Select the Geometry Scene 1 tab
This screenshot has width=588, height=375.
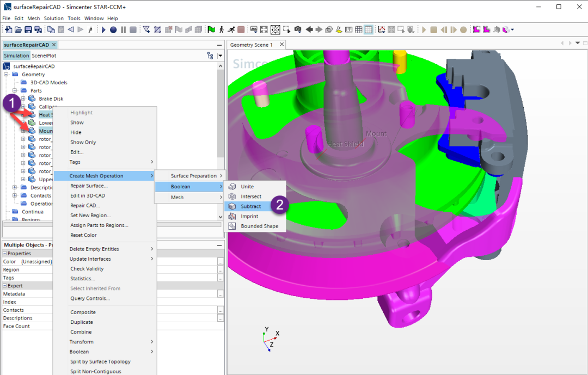tap(251, 45)
